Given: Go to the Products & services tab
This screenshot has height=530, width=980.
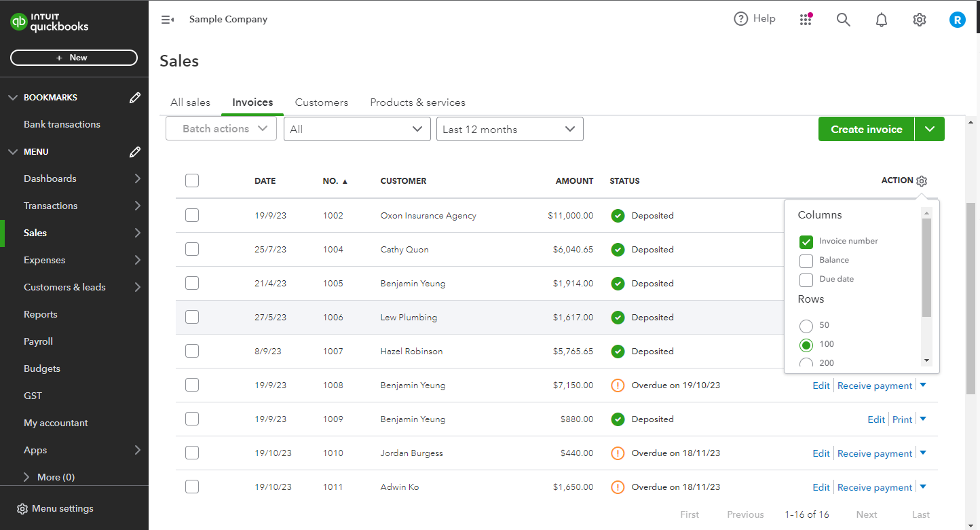Looking at the screenshot, I should tap(417, 102).
